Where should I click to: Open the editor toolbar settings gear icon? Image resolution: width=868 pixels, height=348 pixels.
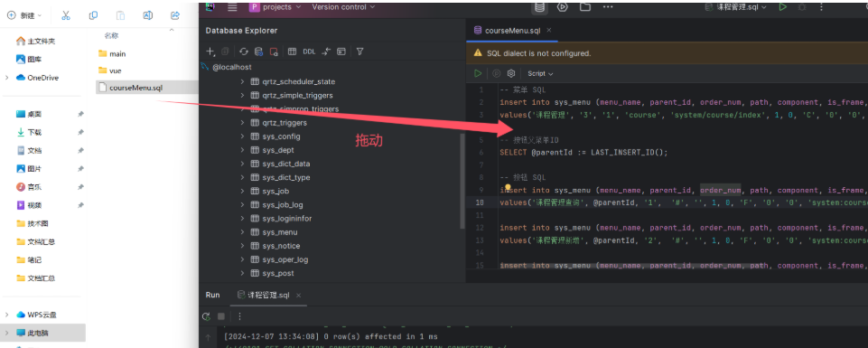[511, 73]
